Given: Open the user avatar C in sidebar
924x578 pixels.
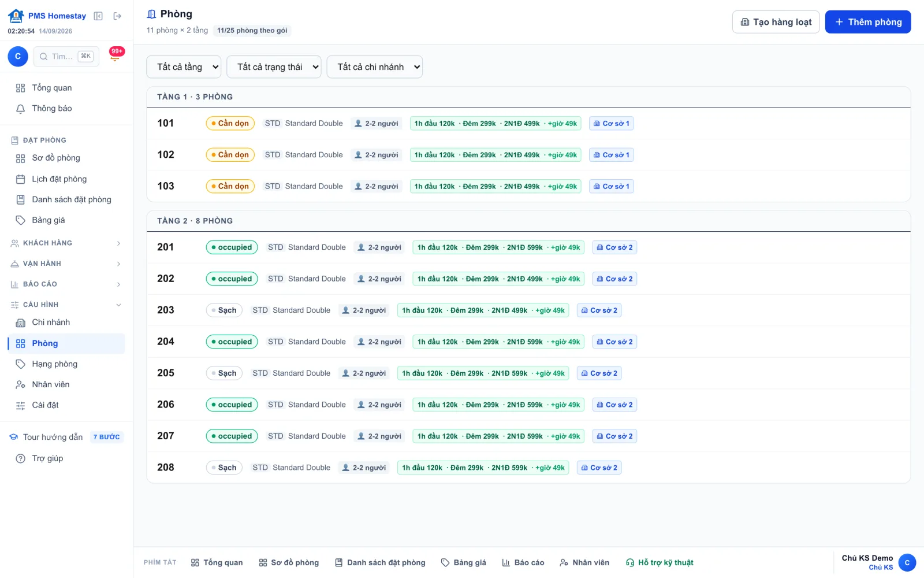Looking at the screenshot, I should pyautogui.click(x=18, y=56).
